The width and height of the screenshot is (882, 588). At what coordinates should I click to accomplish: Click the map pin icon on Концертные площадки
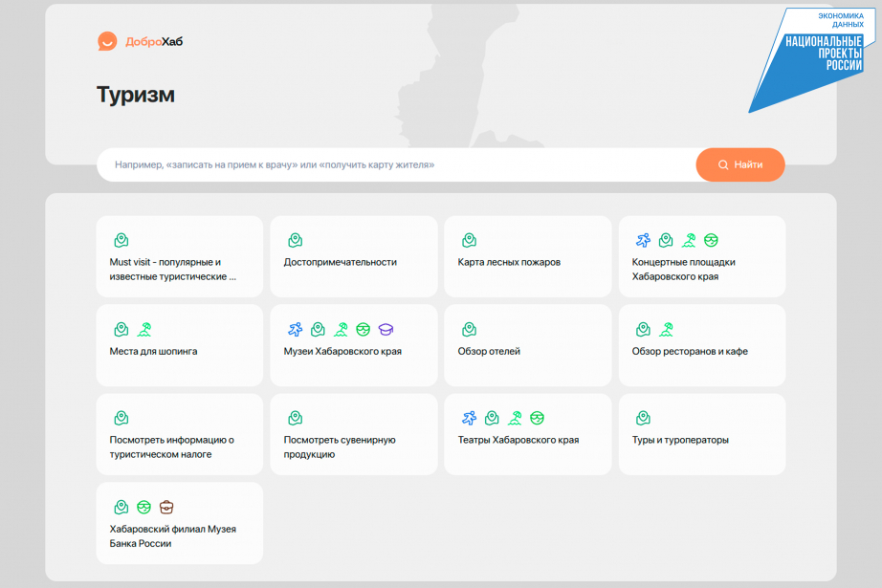[x=666, y=241]
